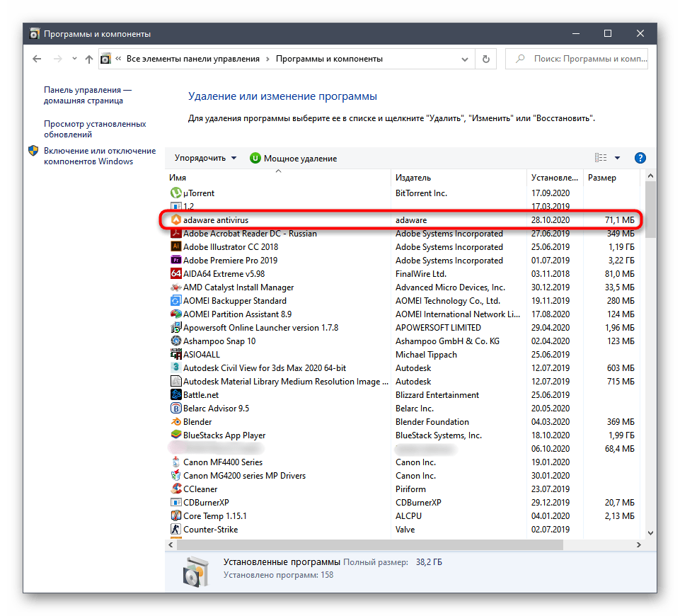Click the ASIO4ALL icon
This screenshot has height=616, width=680.
point(175,355)
